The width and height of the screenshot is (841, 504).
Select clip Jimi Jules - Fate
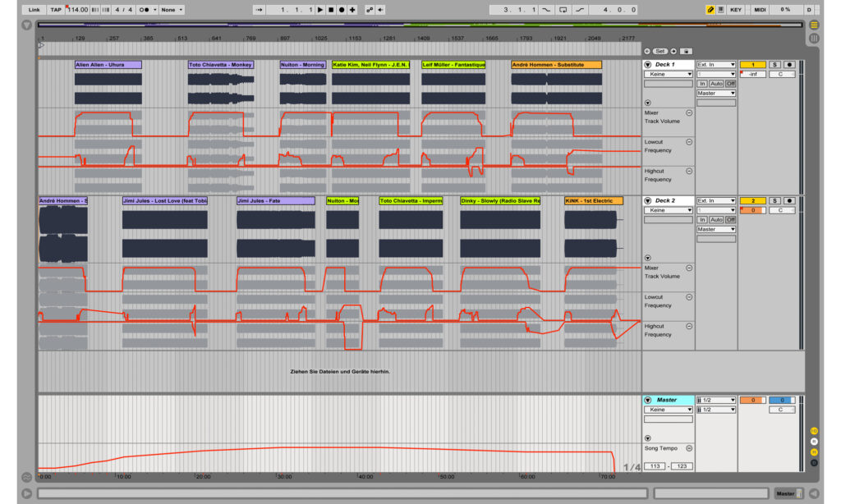276,200
